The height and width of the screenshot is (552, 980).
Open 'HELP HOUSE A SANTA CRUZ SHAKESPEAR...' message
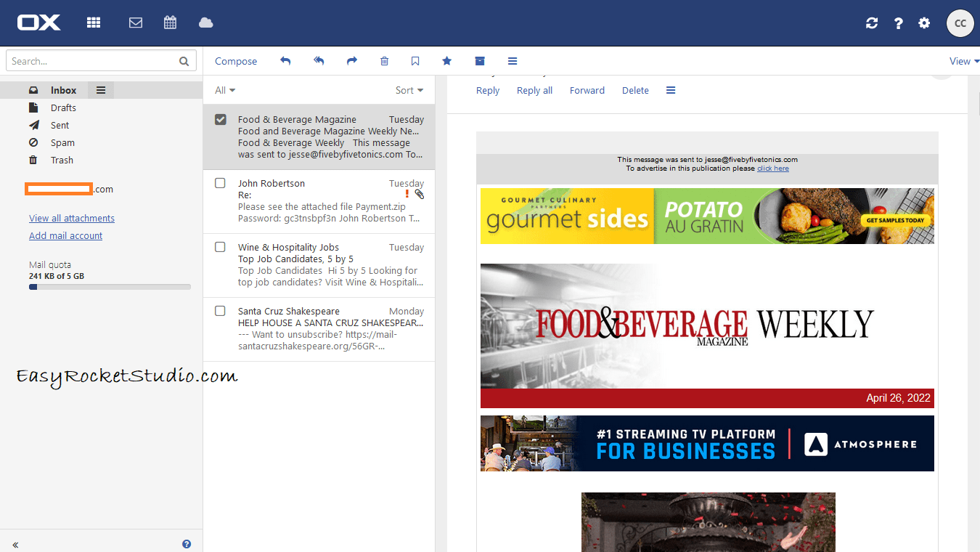[319, 329]
